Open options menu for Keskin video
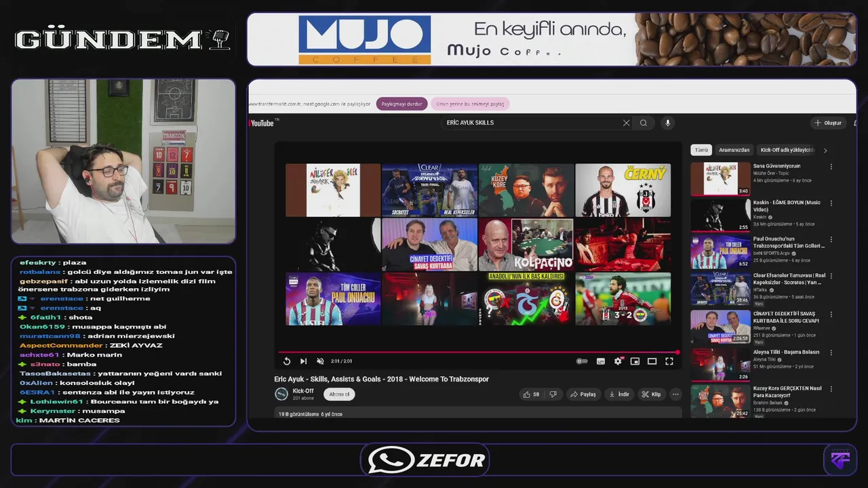Viewport: 868px width, 488px height. tap(831, 203)
